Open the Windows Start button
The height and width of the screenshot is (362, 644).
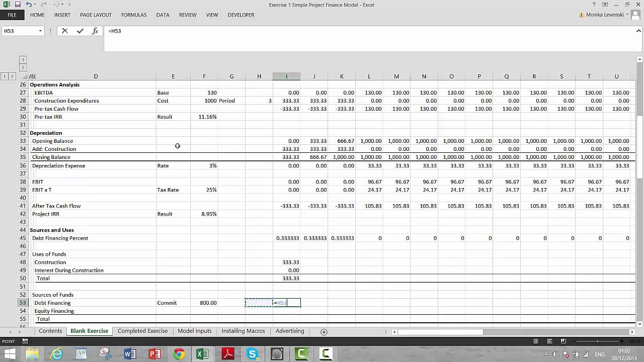tap(10, 354)
